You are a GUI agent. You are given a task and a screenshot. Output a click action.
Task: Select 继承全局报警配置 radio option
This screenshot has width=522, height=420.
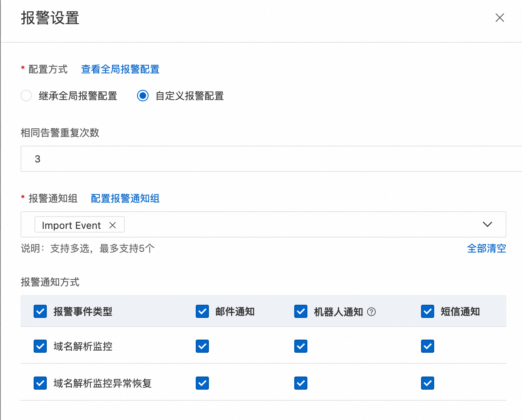point(26,96)
